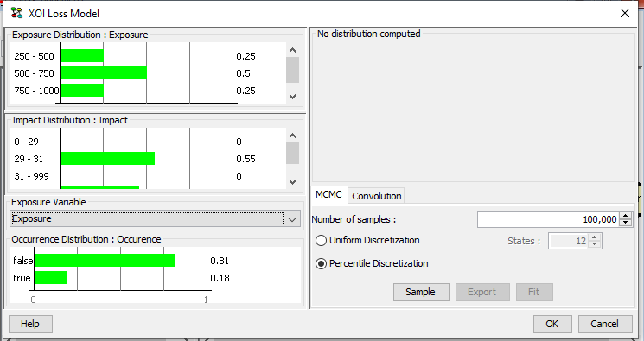Select the 0 - 29 impact row
Screen dimensions: 644x341
point(148,142)
